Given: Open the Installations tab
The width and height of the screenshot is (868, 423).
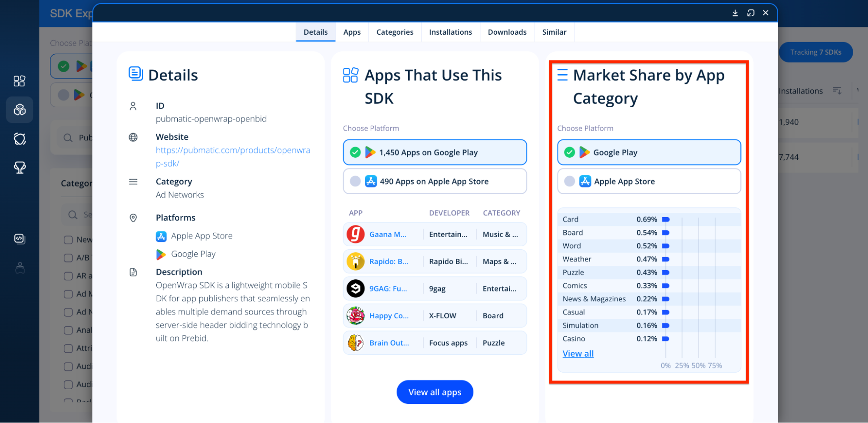Looking at the screenshot, I should 450,32.
